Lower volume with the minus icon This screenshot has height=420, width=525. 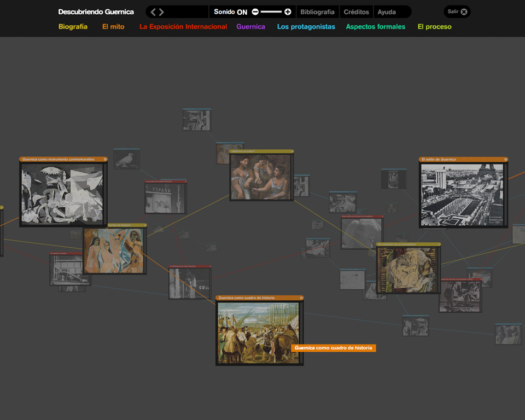pyautogui.click(x=255, y=11)
